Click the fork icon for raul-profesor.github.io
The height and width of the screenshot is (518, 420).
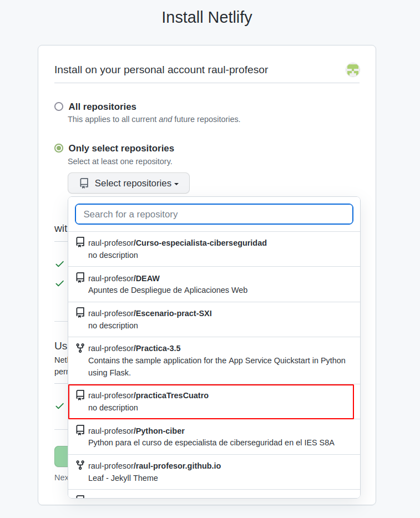(x=80, y=465)
